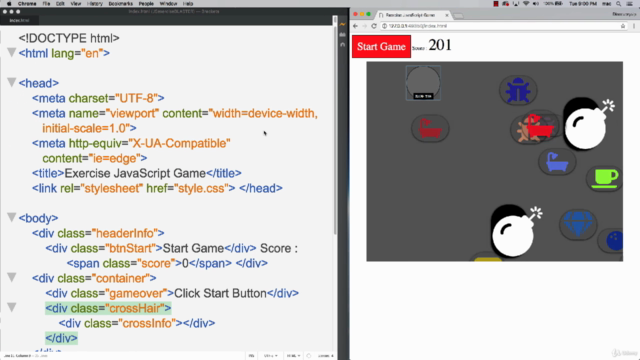640x360 pixels.
Task: Click the linting status circle indicator
Action: point(309,356)
